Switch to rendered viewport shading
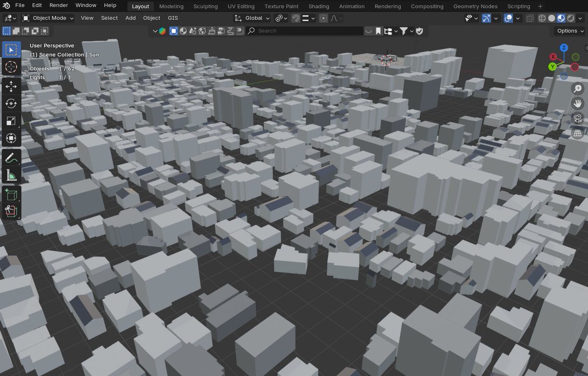The width and height of the screenshot is (588, 376). (571, 18)
